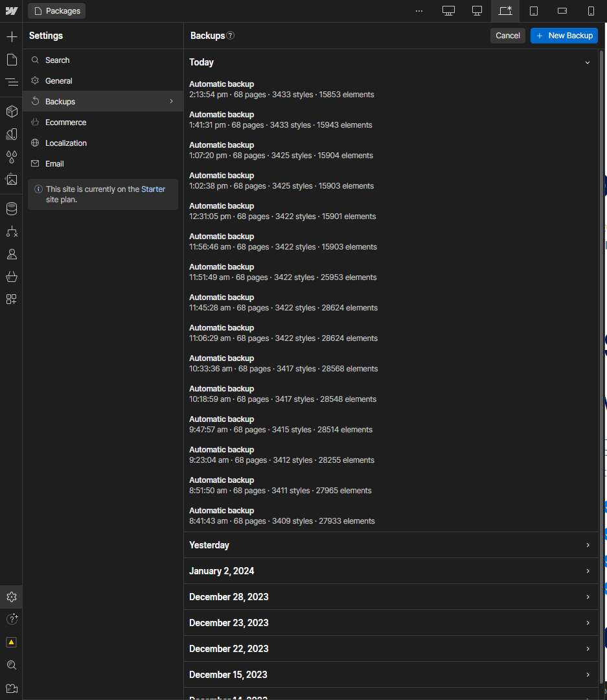Screen dimensions: 607x700
Task: Open the Components cube icon
Action: pyautogui.click(x=12, y=111)
